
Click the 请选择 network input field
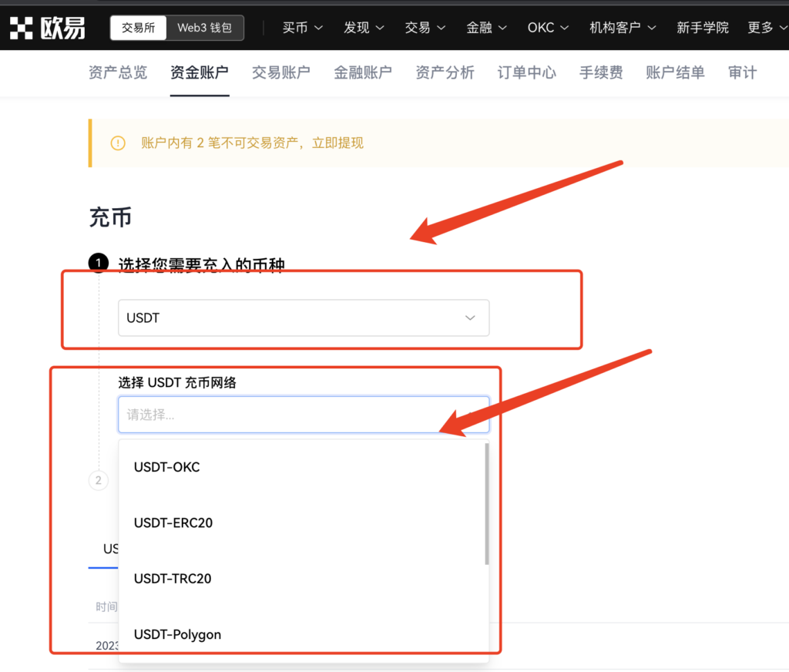(304, 415)
